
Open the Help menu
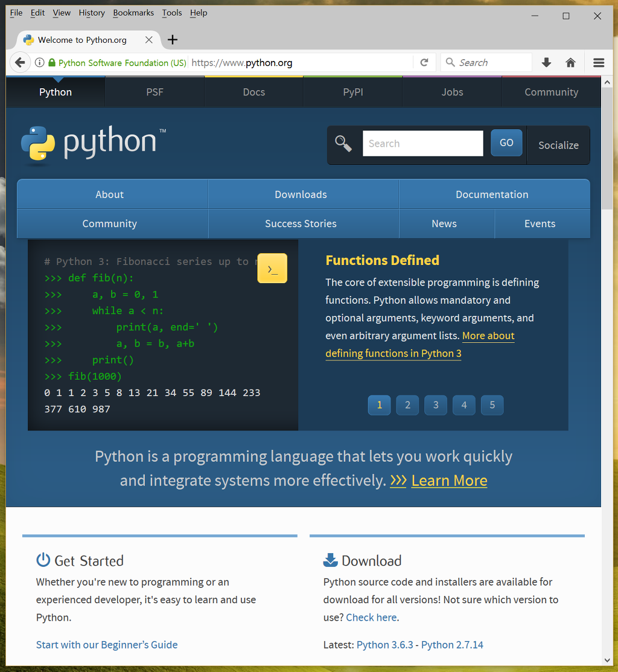pos(199,13)
